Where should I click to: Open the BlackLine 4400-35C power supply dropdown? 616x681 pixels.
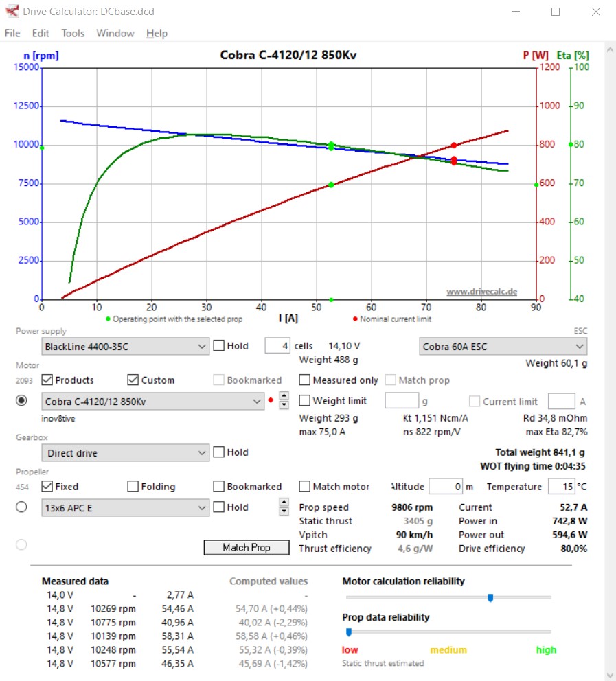124,347
